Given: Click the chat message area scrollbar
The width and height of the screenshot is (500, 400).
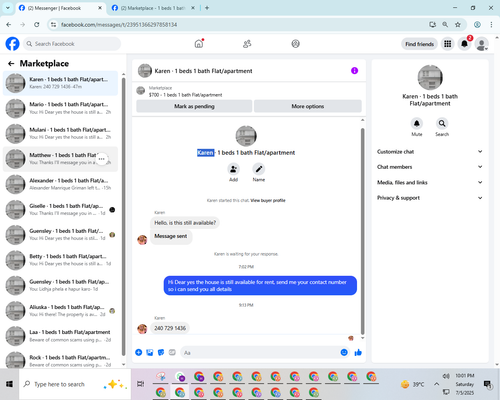Looking at the screenshot, I should coord(363,231).
